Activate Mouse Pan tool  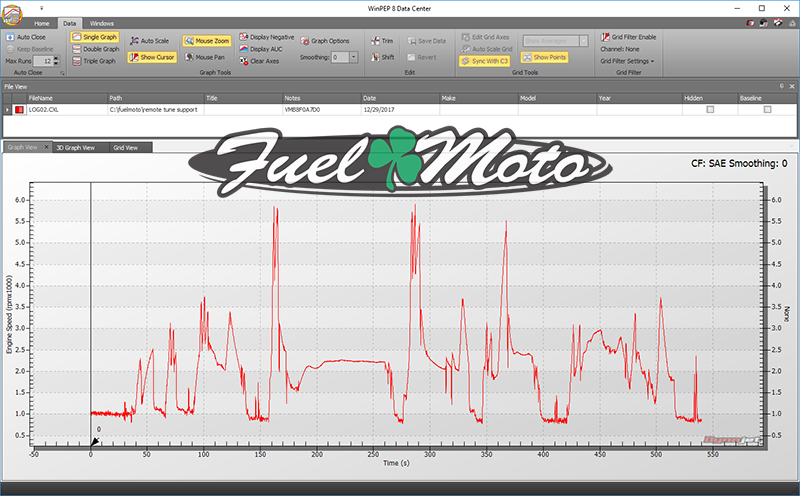click(x=205, y=57)
